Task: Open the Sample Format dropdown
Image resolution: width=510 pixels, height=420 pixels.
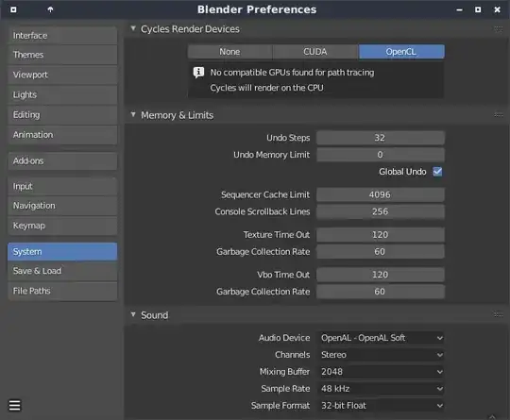Action: (x=381, y=406)
